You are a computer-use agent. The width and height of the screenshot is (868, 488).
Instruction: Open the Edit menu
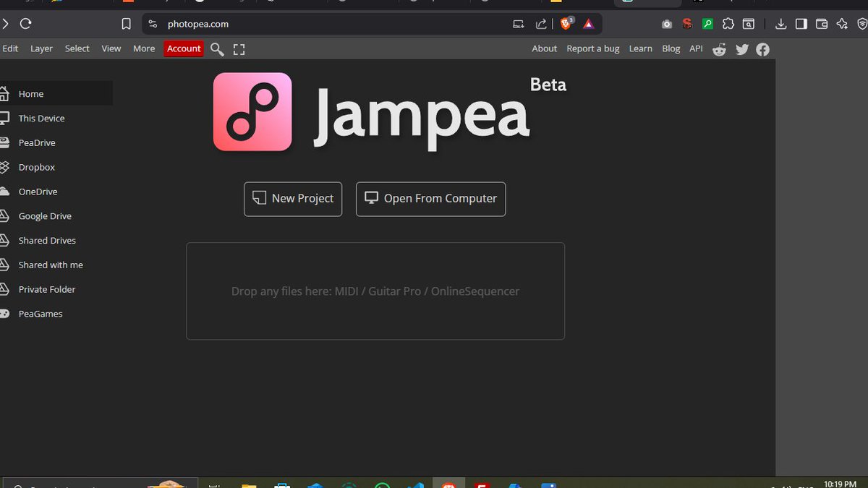tap(10, 48)
